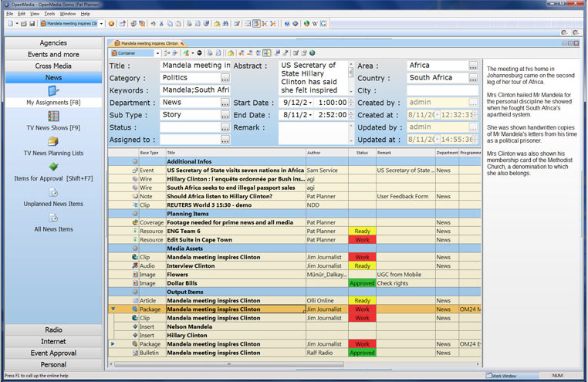
Task: Open the Cross Media section
Action: (53, 66)
